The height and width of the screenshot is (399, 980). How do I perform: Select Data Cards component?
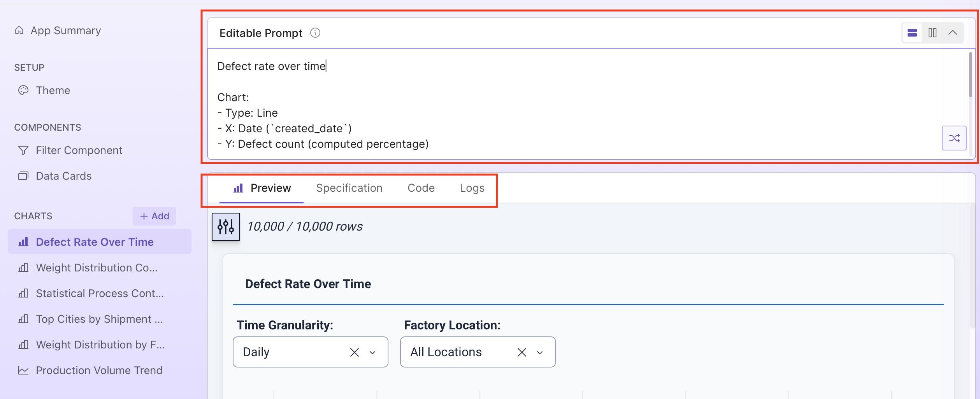coord(63,176)
